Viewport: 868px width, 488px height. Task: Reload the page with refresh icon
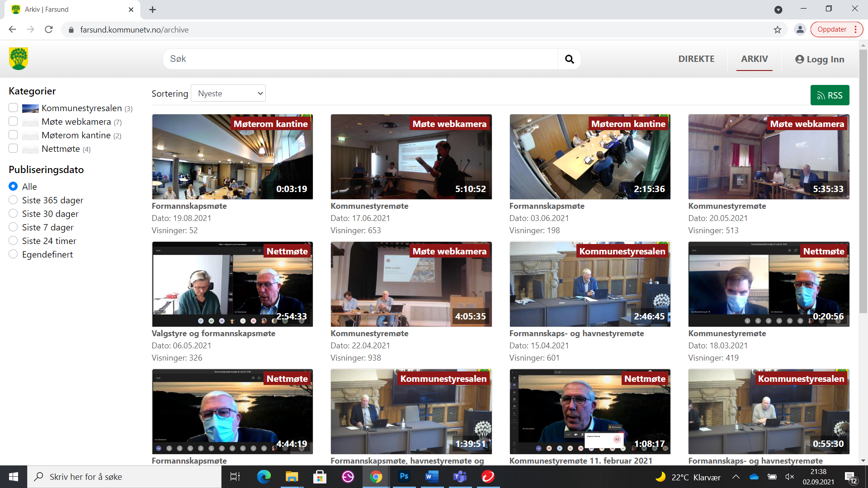(x=49, y=30)
